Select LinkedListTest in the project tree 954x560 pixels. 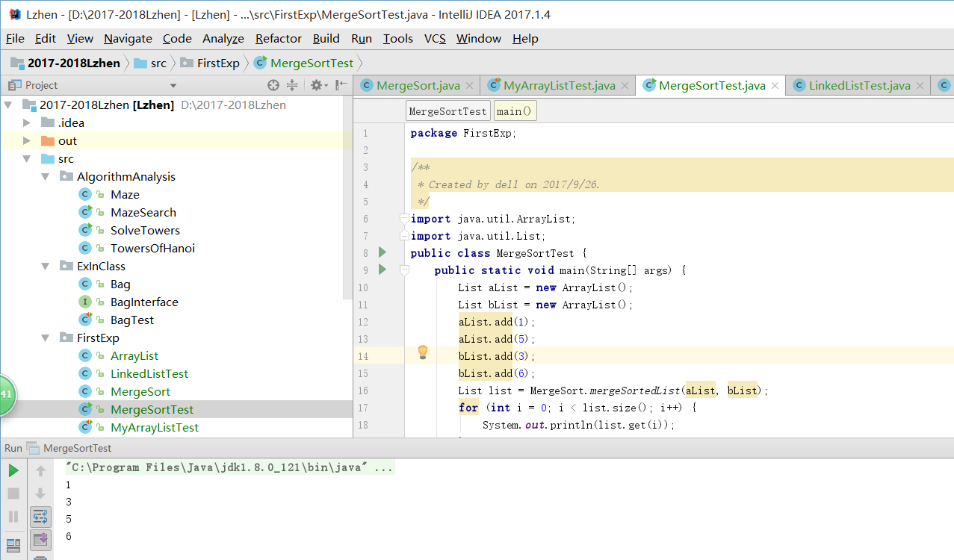click(149, 374)
